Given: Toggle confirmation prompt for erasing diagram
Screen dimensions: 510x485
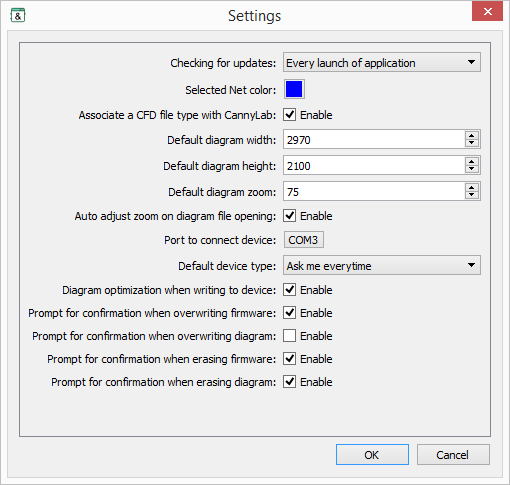Looking at the screenshot, I should pos(289,382).
